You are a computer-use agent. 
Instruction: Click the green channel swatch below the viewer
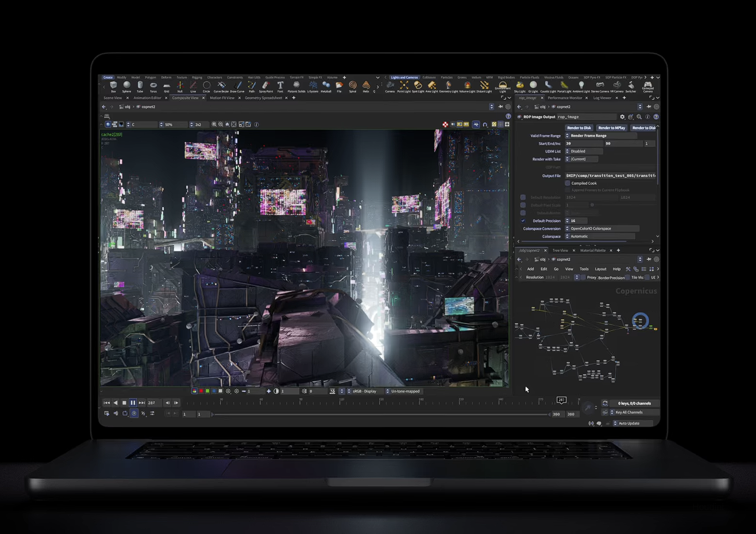208,391
